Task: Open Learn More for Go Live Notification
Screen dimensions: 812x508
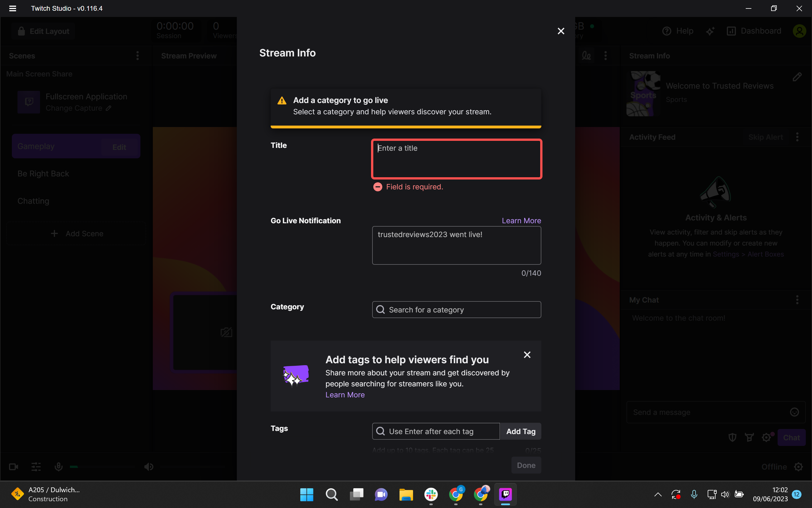Action: 521,221
